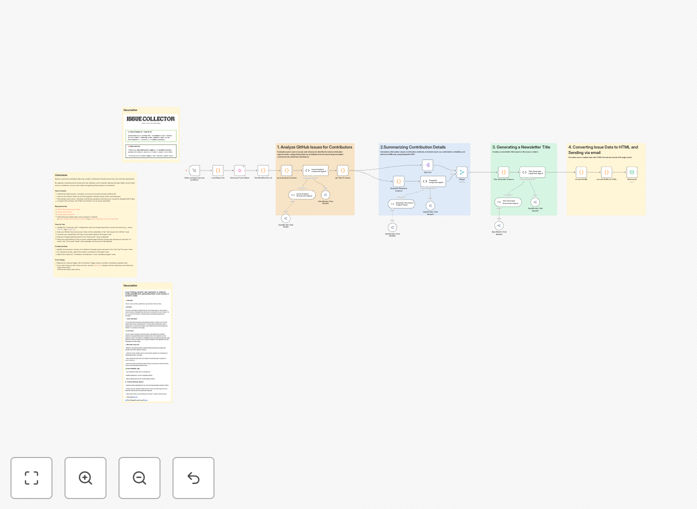Select the round model node inside section 3
This screenshot has width=697, height=509.
[x=535, y=202]
